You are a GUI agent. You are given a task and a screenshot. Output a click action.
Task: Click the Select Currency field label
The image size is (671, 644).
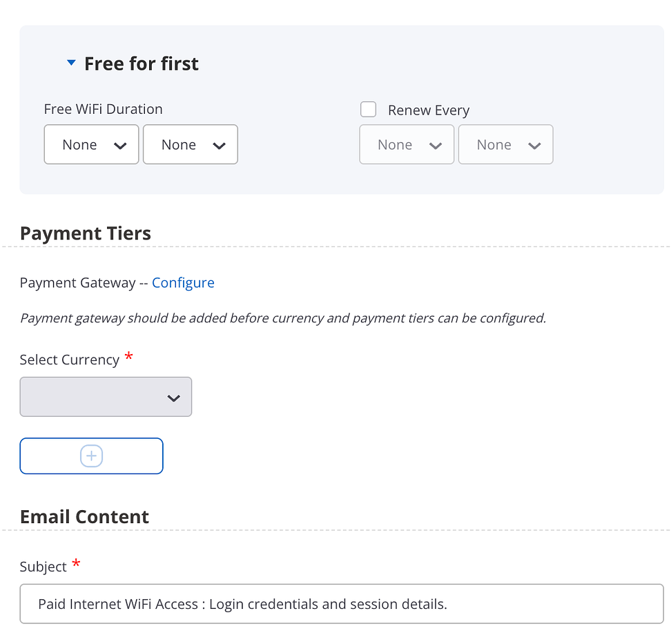coord(69,360)
